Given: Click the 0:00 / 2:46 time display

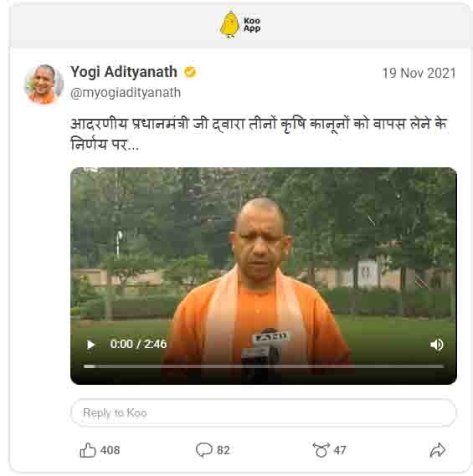Looking at the screenshot, I should (138, 345).
